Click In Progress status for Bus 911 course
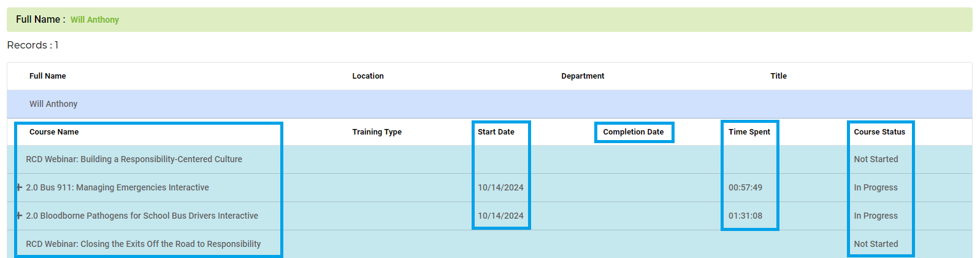Screen dimensions: 980x258 click(x=875, y=187)
